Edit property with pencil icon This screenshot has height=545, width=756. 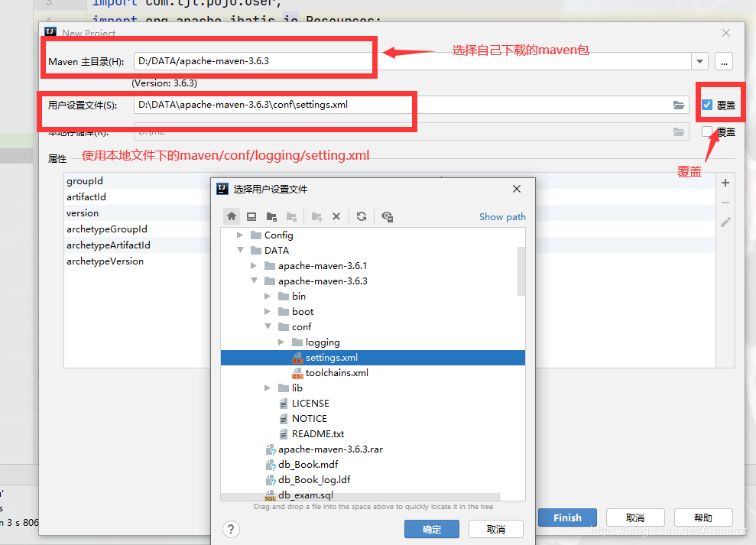(x=725, y=222)
